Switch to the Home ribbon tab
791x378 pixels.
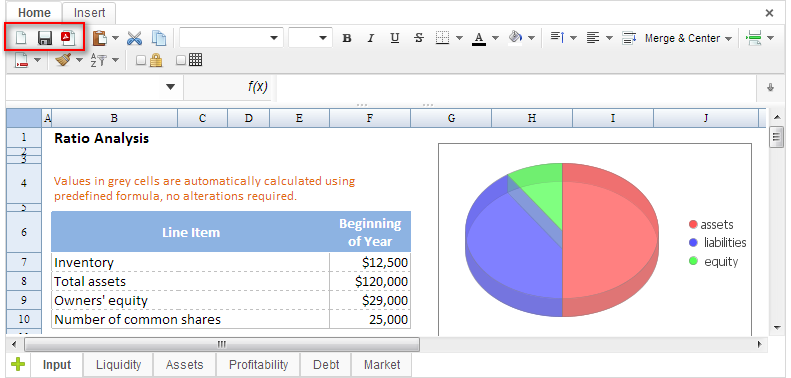tap(34, 13)
